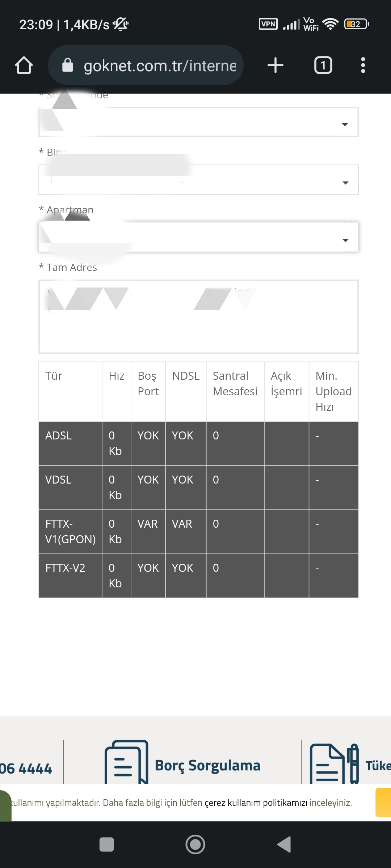The width and height of the screenshot is (391, 868).
Task: Open the Borç Sorgulama link
Action: [x=207, y=766]
